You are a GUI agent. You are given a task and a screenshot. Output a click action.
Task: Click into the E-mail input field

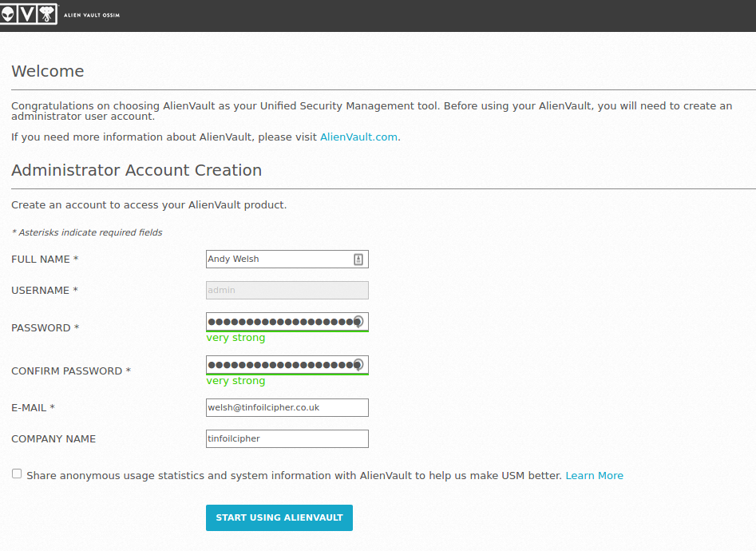click(287, 408)
